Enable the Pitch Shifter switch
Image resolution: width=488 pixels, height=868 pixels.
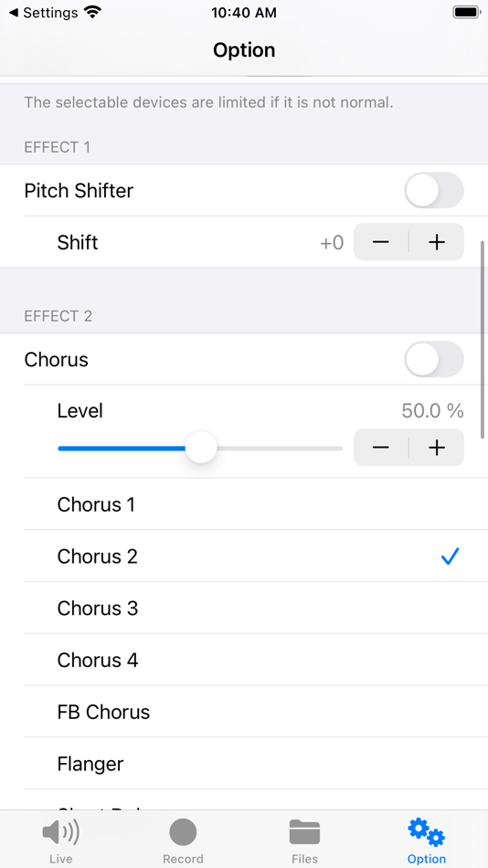[x=434, y=190]
